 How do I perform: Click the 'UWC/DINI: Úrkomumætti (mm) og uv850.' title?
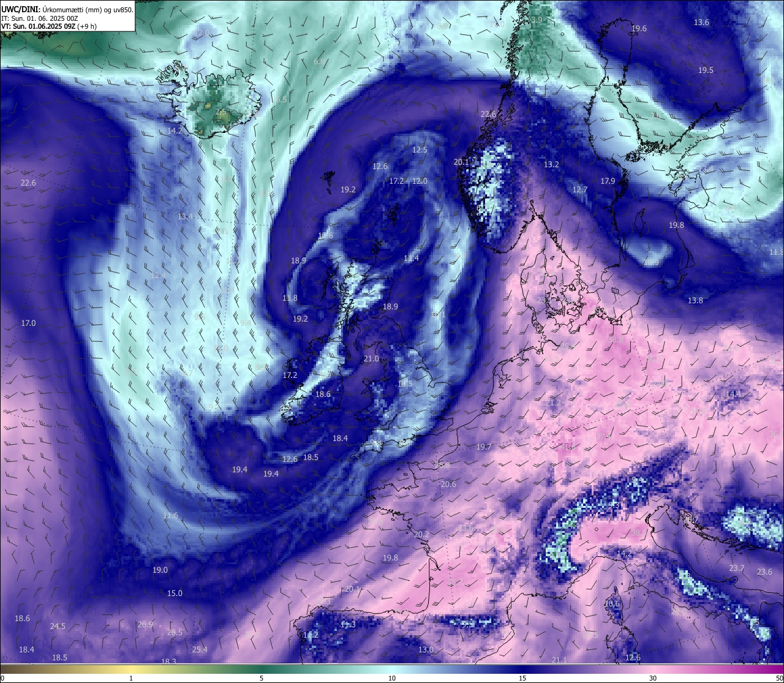tap(67, 9)
